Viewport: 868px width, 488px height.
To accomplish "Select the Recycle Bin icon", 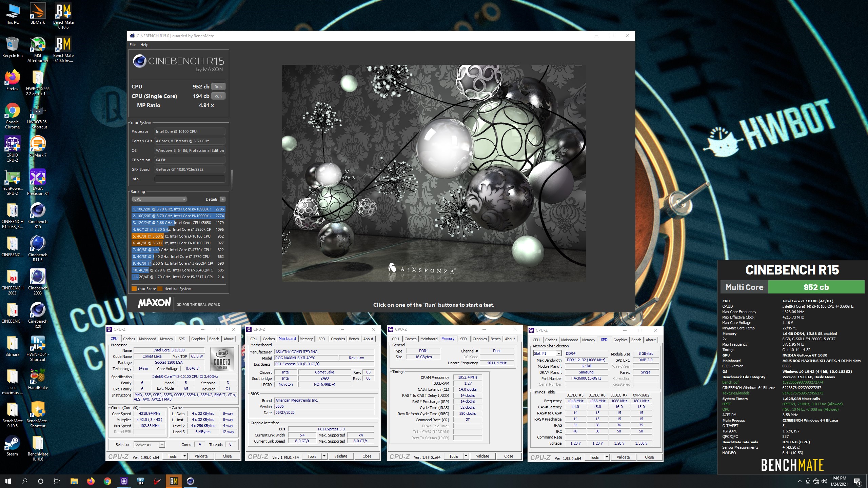I will pyautogui.click(x=12, y=47).
